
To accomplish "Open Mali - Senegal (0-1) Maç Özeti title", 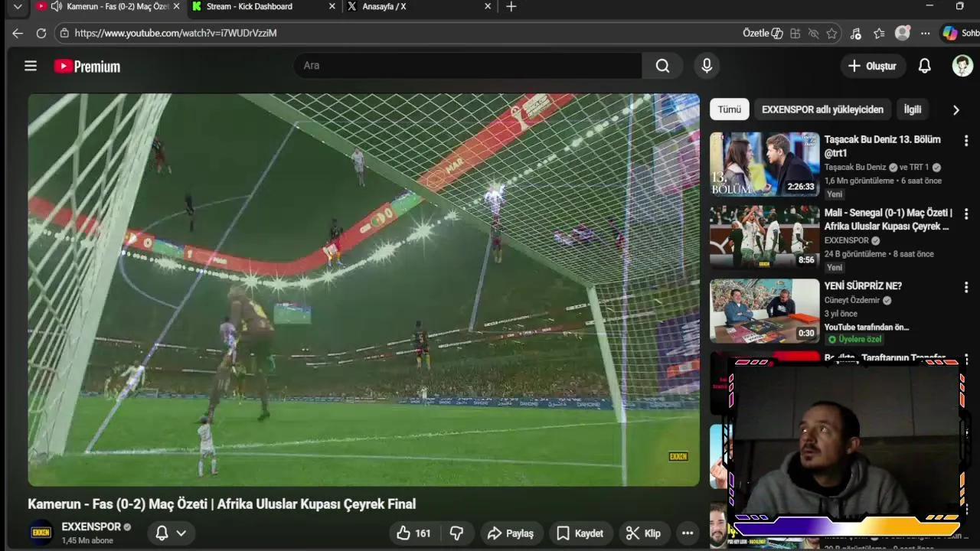I will (x=888, y=219).
